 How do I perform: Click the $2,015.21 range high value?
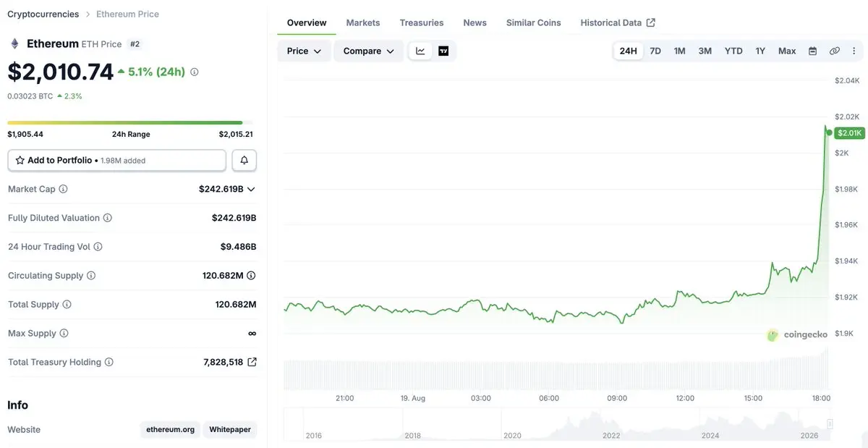coord(236,134)
